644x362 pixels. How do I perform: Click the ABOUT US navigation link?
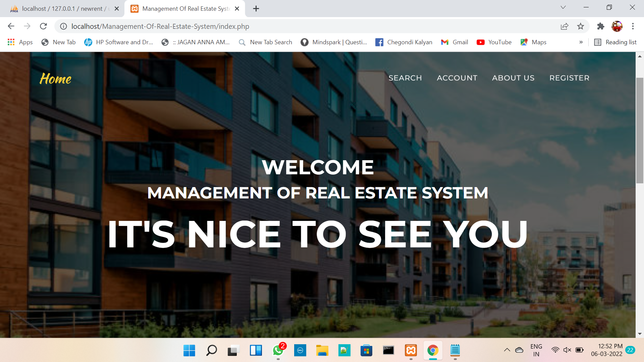[x=513, y=78]
